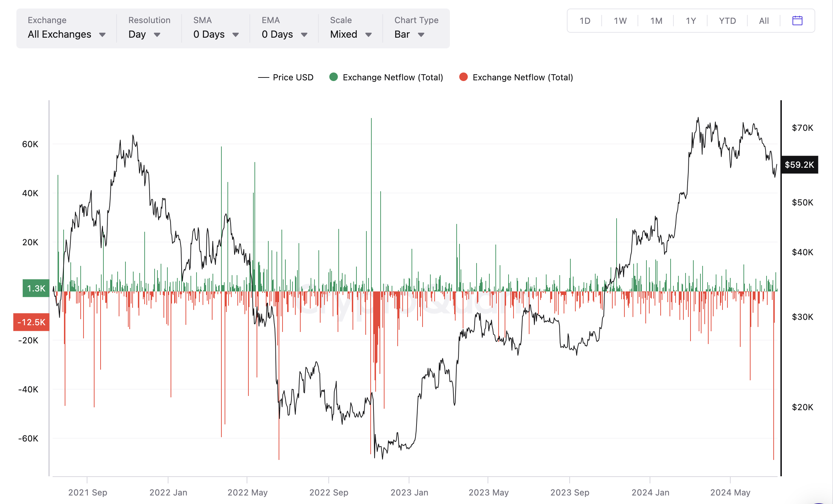Click the 2022 Jan axis label
The height and width of the screenshot is (504, 833).
click(x=168, y=492)
